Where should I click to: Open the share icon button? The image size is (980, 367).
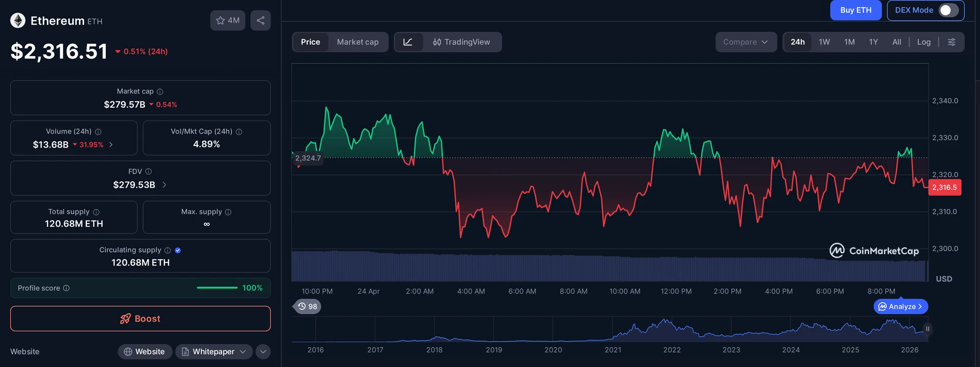pyautogui.click(x=260, y=20)
